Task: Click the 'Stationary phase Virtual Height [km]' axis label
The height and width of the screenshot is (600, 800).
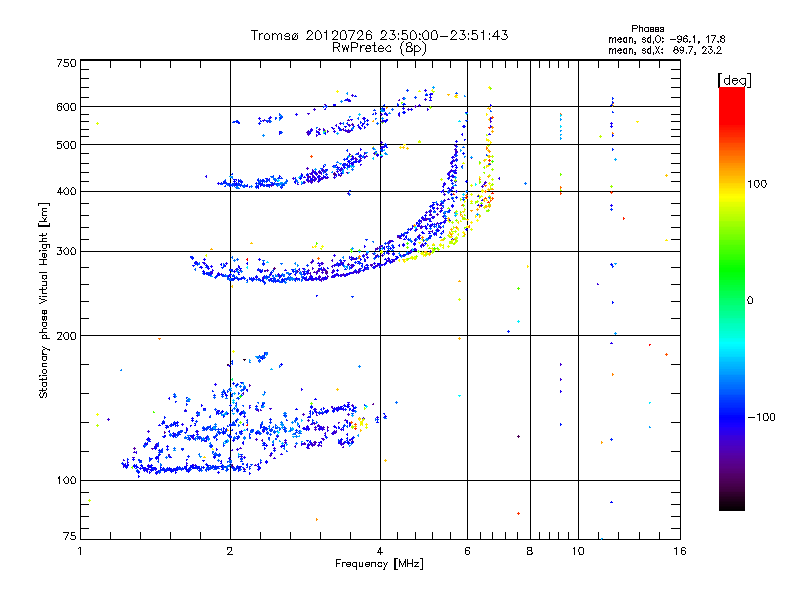Action: pos(44,301)
